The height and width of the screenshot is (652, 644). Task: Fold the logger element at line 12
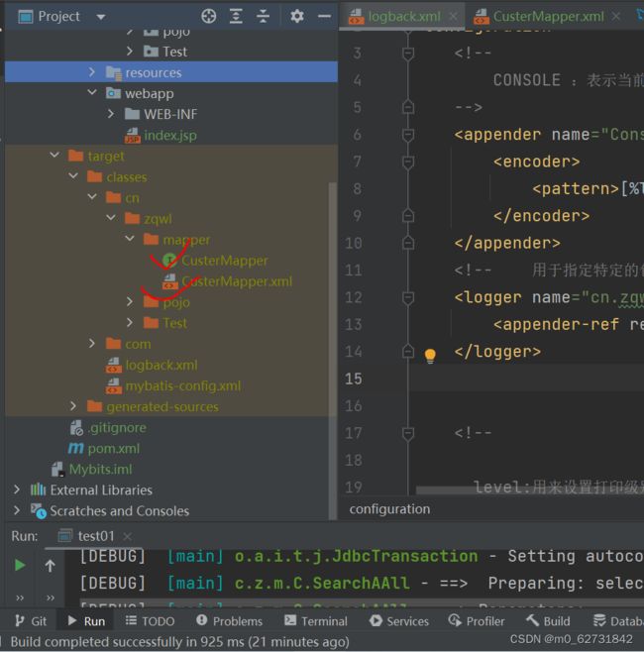(x=408, y=297)
